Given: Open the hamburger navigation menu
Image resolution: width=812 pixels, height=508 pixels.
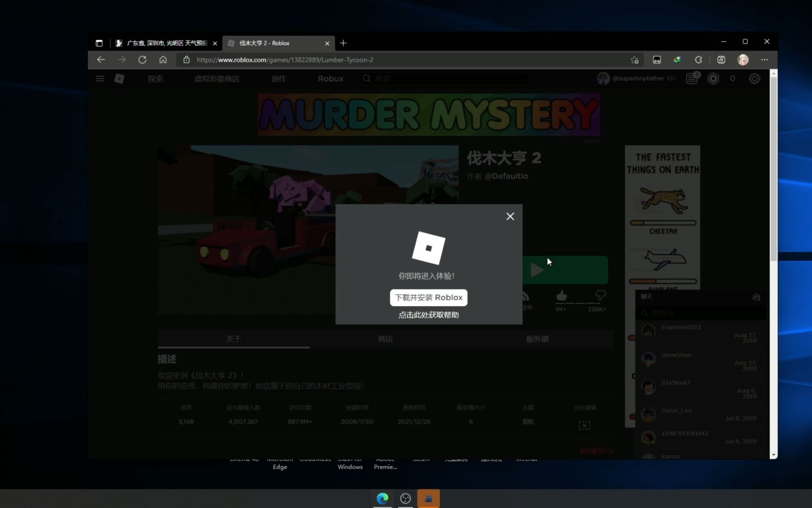Looking at the screenshot, I should [x=100, y=79].
